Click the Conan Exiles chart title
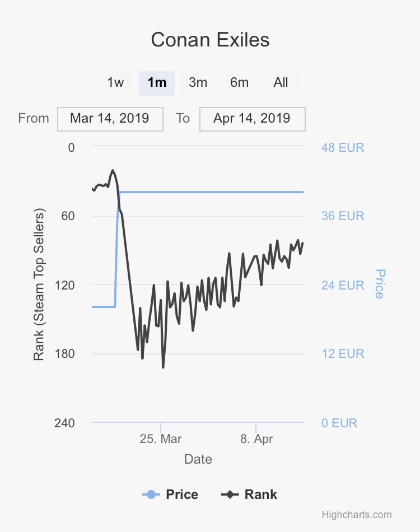This screenshot has height=532, width=420. [x=210, y=40]
